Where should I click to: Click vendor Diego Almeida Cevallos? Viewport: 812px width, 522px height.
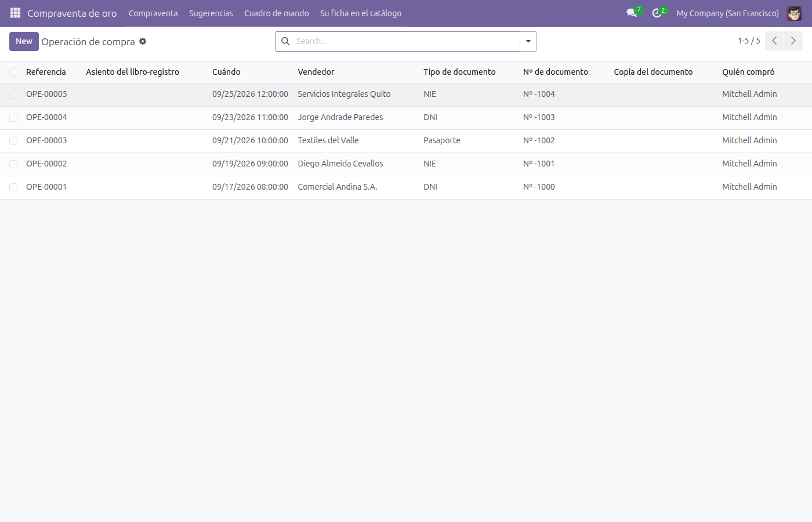(x=340, y=164)
